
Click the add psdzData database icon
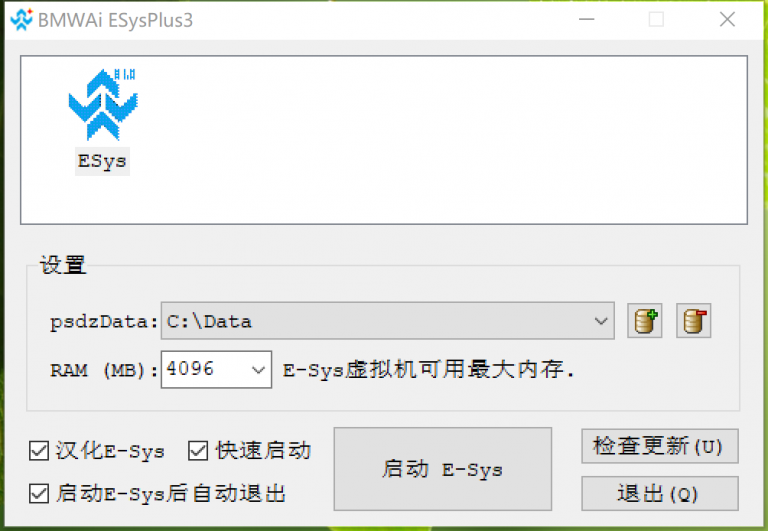(645, 321)
